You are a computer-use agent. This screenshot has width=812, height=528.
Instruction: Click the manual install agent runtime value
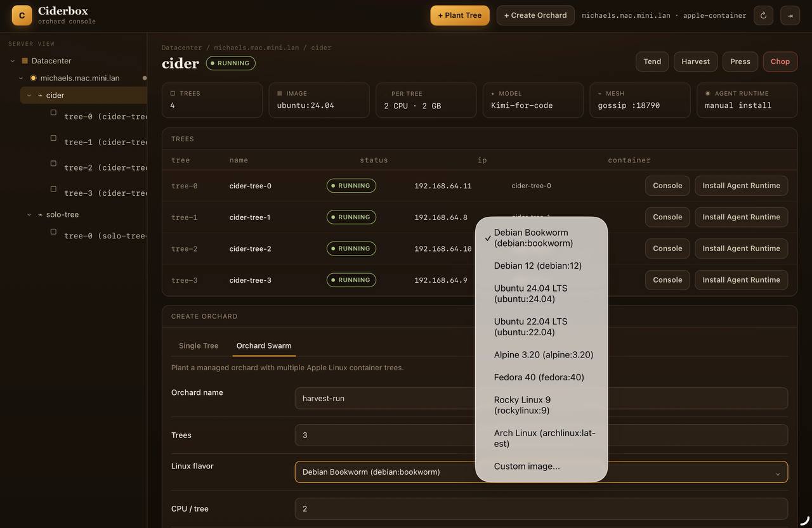click(738, 105)
